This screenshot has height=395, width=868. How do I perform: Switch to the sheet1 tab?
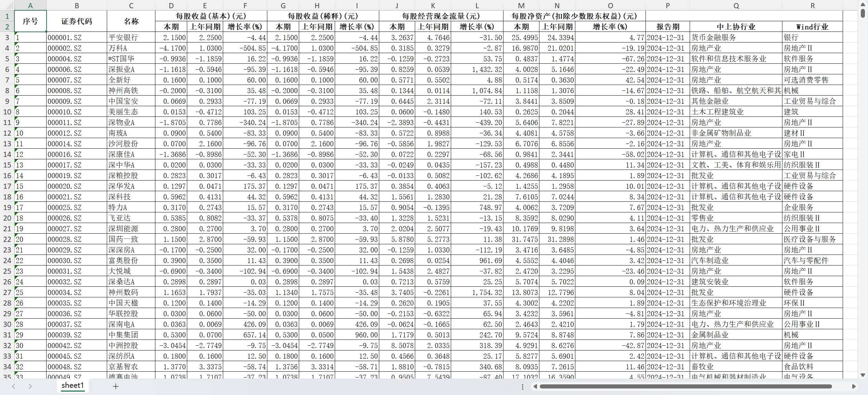[73, 385]
